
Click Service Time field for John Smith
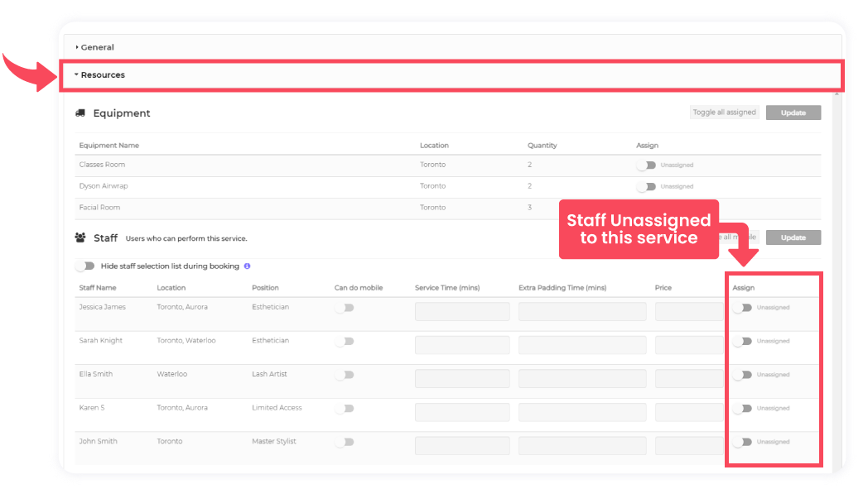point(462,446)
